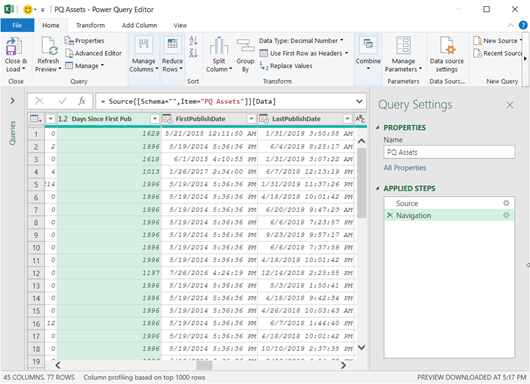Confirm formula with the checkmark icon

pos(62,101)
